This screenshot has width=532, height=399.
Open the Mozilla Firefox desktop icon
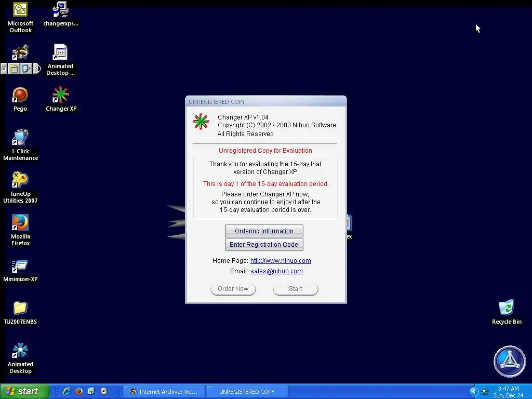coord(20,230)
